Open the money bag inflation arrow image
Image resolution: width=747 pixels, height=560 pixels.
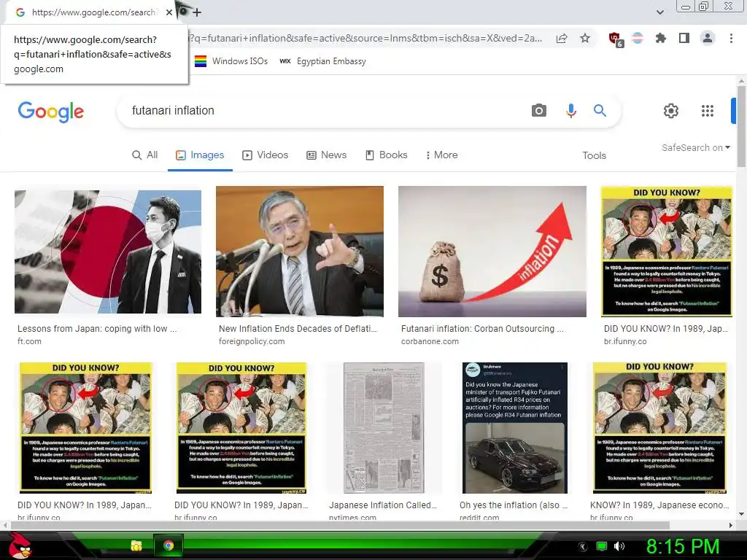click(x=492, y=251)
